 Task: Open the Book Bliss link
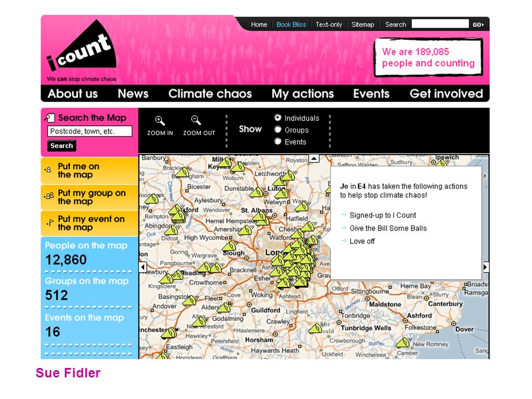click(x=291, y=24)
